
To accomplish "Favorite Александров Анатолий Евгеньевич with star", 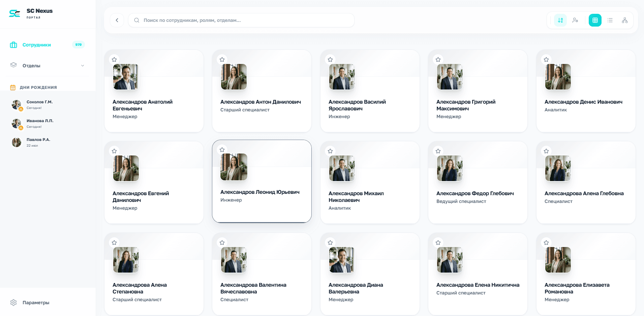I will (x=114, y=60).
